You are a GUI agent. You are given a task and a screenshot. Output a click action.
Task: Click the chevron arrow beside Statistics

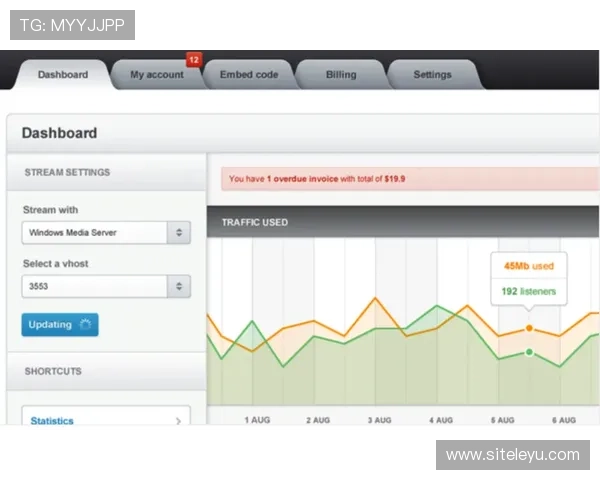178,421
